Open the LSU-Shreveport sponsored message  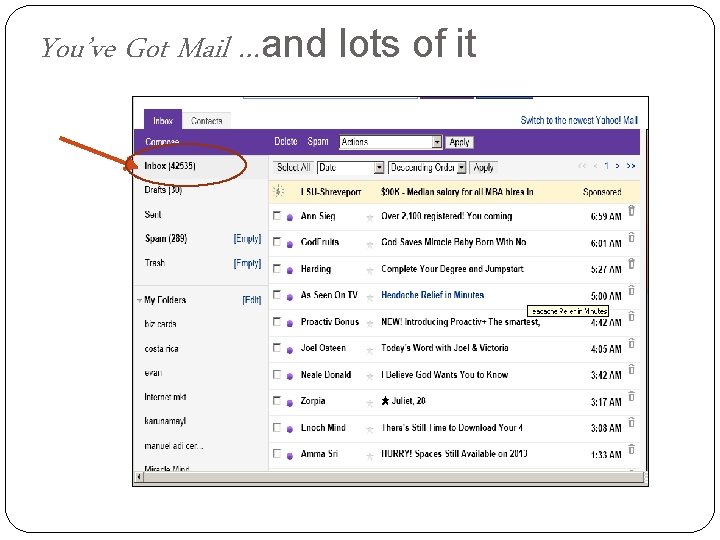[457, 192]
